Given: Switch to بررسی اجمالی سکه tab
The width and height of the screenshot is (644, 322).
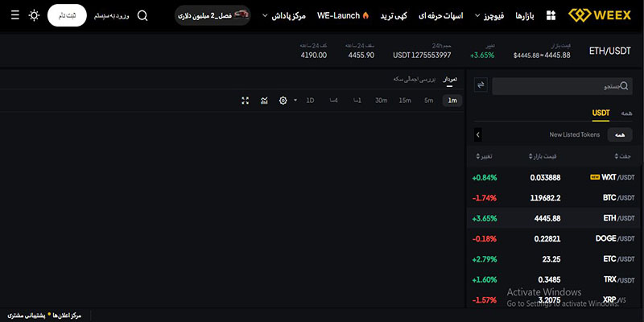Looking at the screenshot, I should pos(415,79).
